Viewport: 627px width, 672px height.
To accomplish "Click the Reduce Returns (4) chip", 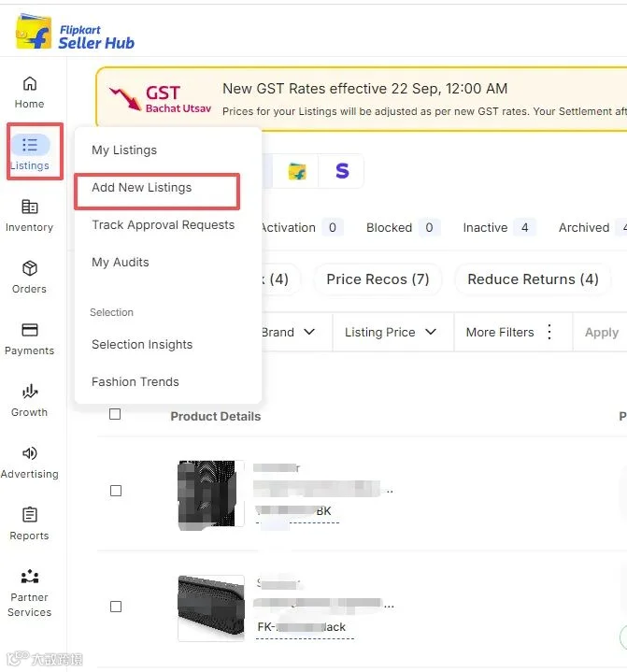I will (533, 279).
